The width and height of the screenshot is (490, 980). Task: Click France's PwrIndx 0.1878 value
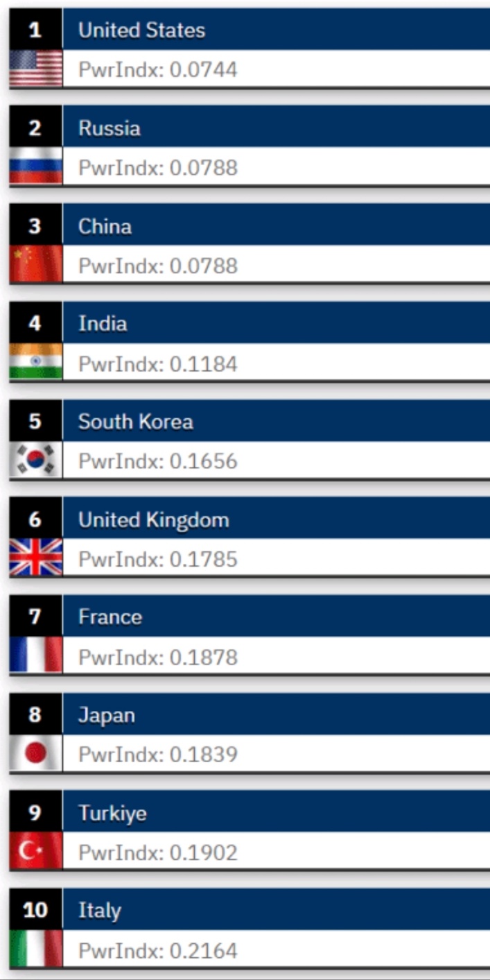157,657
